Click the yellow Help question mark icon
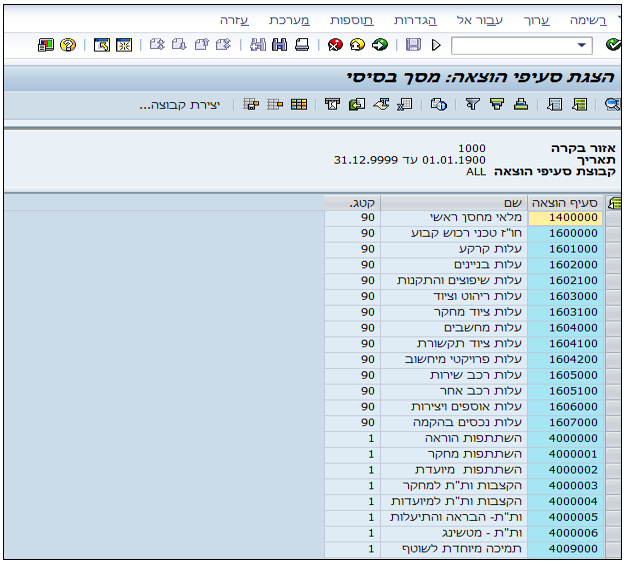627x564 pixels. pos(68,44)
